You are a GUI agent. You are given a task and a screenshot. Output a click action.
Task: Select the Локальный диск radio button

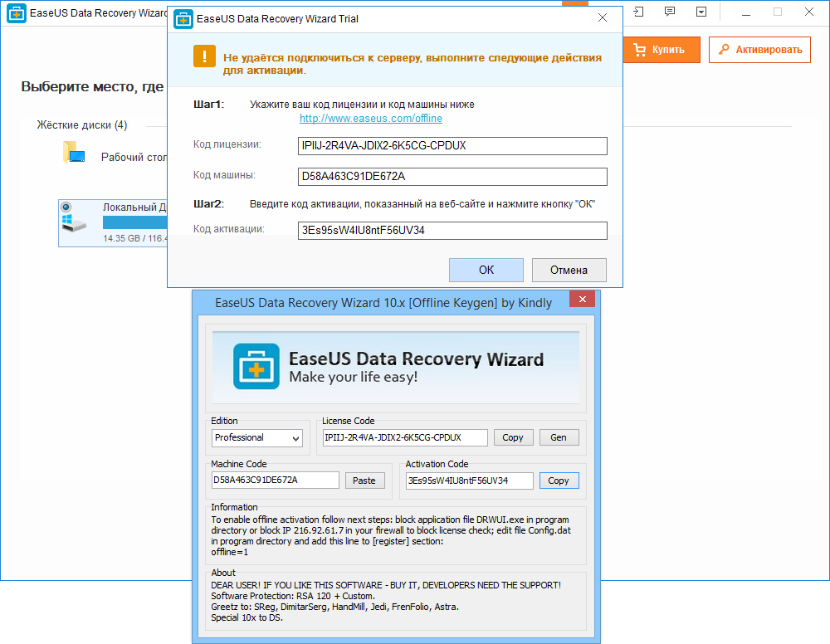point(66,207)
